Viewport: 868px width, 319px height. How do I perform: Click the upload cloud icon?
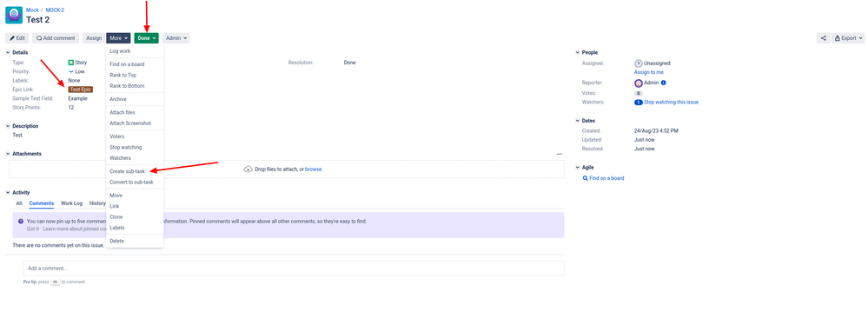point(248,169)
